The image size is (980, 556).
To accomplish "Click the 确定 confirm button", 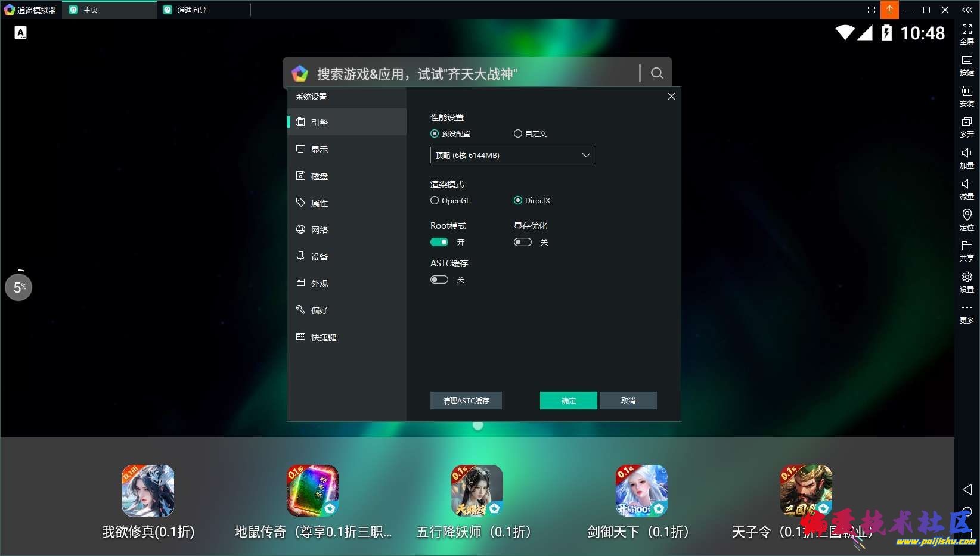I will (568, 400).
